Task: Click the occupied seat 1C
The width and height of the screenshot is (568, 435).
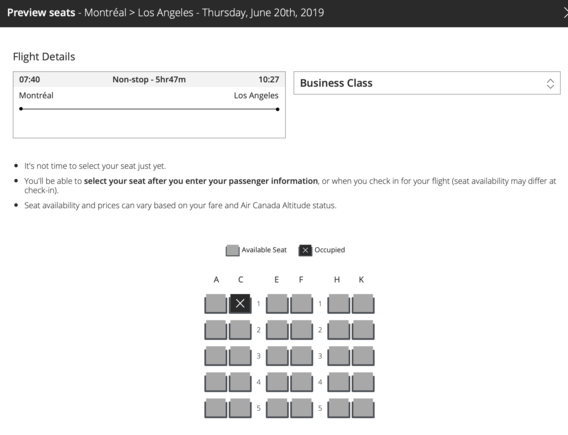Action: point(240,304)
